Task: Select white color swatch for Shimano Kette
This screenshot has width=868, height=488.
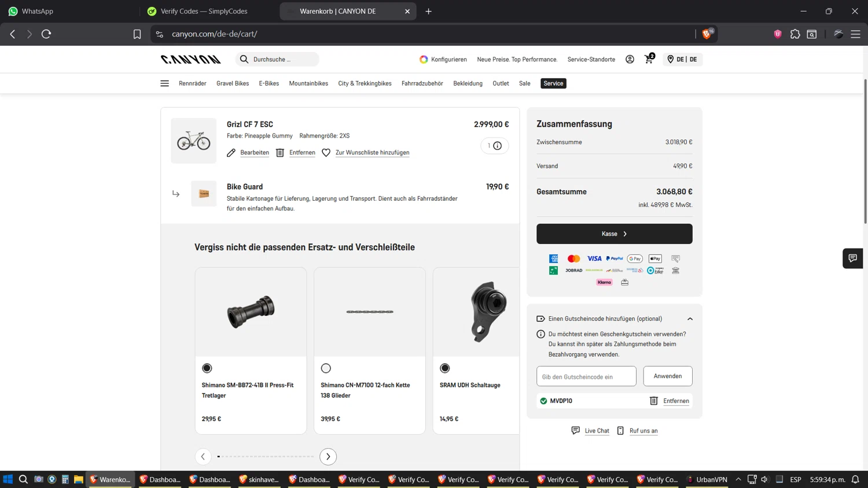Action: 326,368
